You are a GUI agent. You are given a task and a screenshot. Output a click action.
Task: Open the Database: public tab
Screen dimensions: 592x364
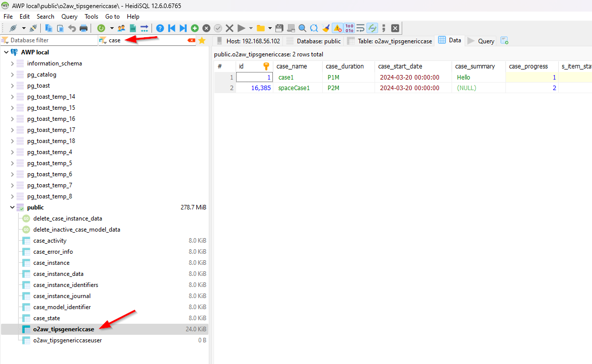point(313,41)
